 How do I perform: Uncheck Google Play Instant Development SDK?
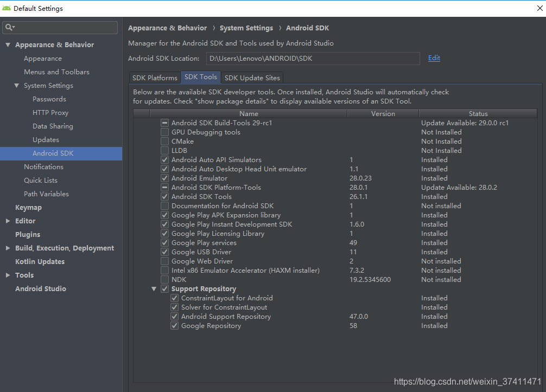pyautogui.click(x=164, y=224)
